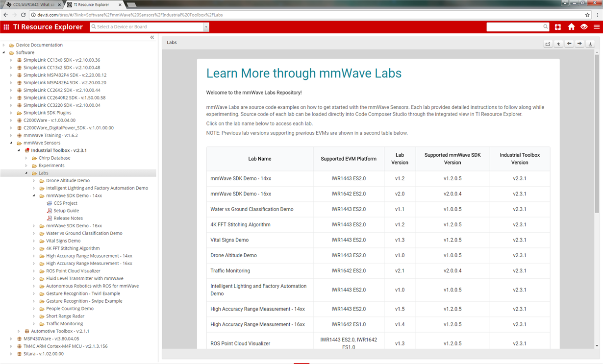Click the Automotive Toolbox package icon

(x=27, y=331)
